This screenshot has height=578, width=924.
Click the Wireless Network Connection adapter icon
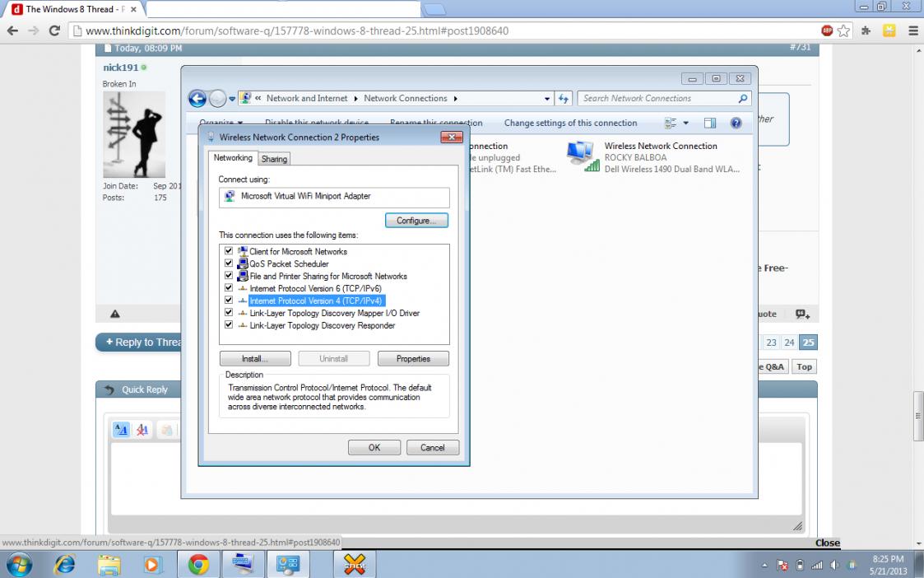583,156
